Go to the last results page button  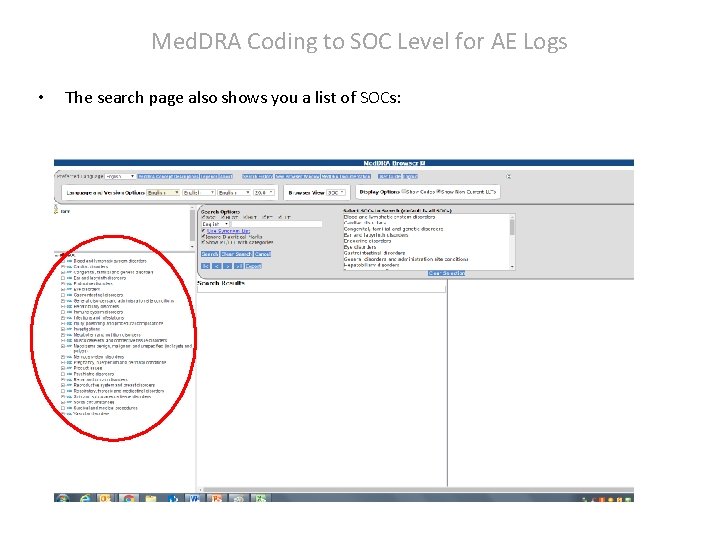pos(238,266)
